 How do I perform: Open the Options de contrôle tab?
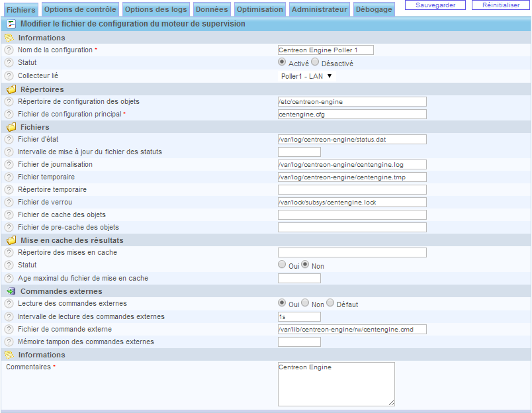[x=80, y=9]
